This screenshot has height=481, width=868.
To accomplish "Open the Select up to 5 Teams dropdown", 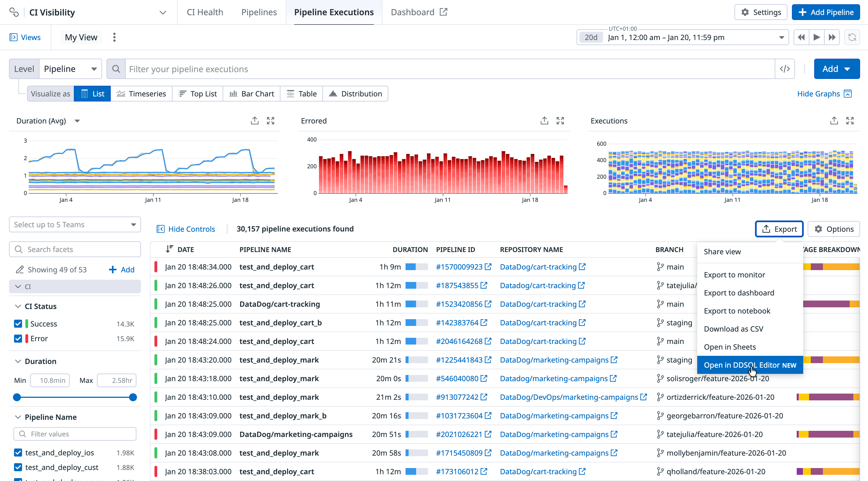I will tap(75, 224).
